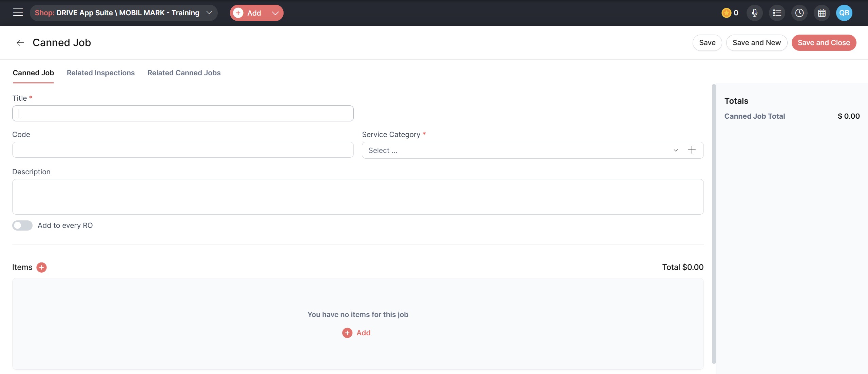868x374 pixels.
Task: Enable the Add to every RO toggle
Action: [x=22, y=225]
